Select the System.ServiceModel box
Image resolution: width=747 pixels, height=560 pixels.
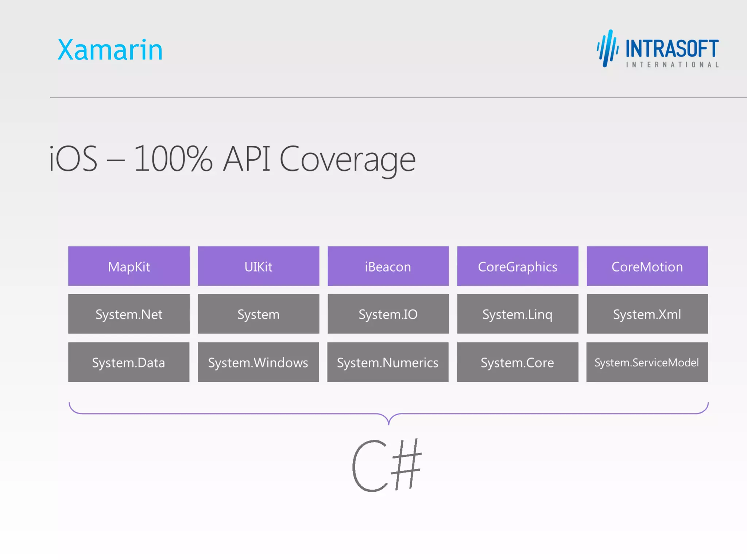pos(647,362)
